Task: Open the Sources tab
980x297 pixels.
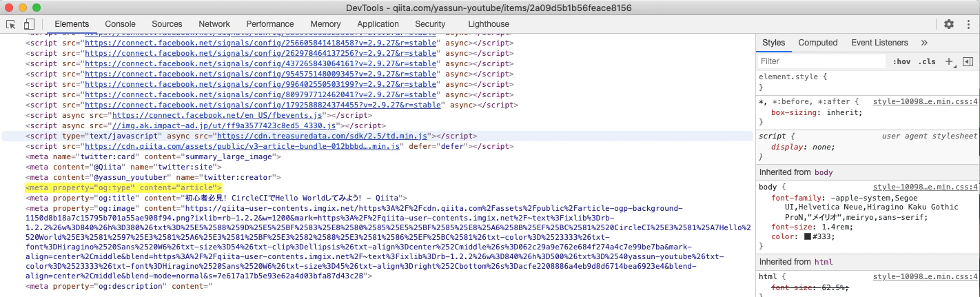Action: [167, 24]
